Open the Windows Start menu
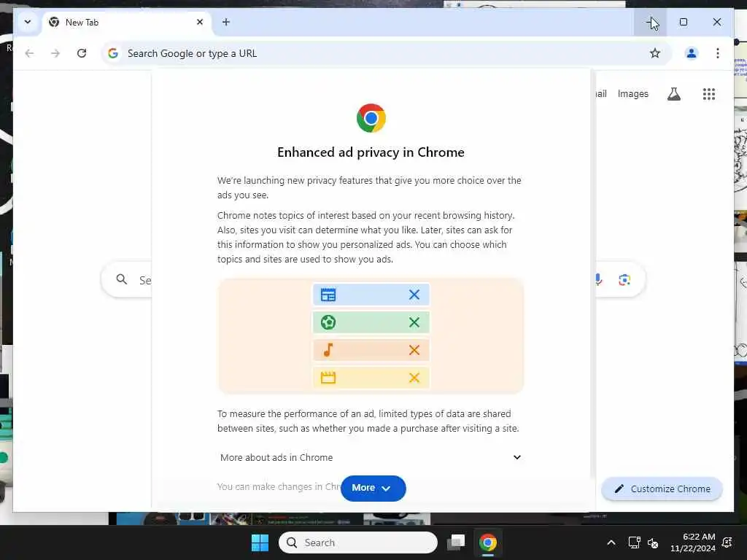The width and height of the screenshot is (747, 560). pos(260,542)
